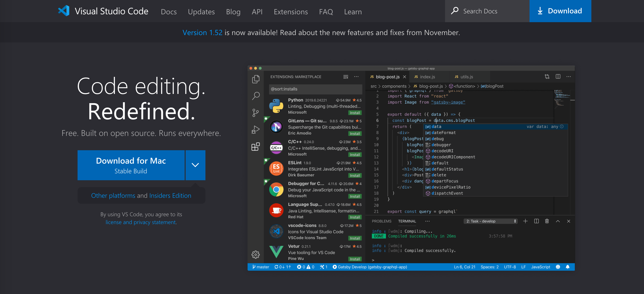
Task: Add a new terminal with the plus icon
Action: click(x=526, y=221)
